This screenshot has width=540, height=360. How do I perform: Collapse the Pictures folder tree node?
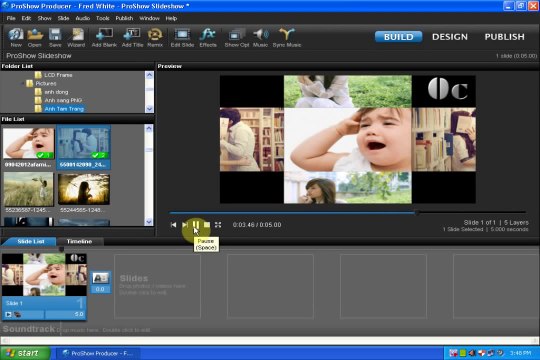coord(23,83)
